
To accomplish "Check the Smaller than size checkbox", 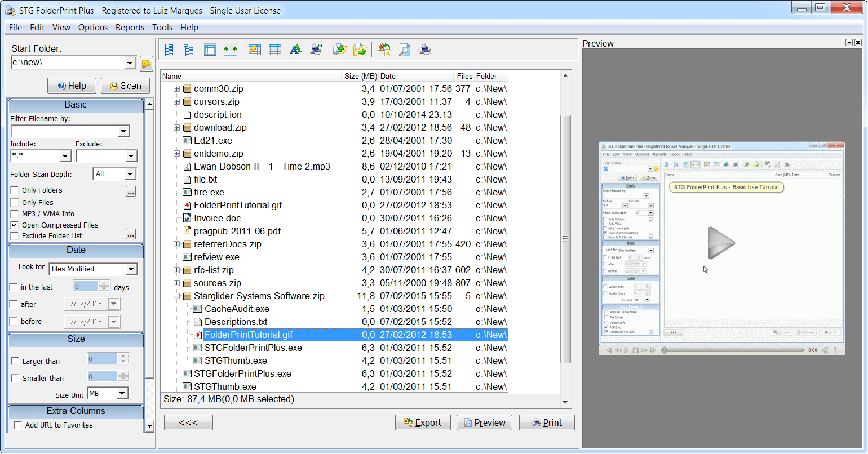I will tap(15, 378).
